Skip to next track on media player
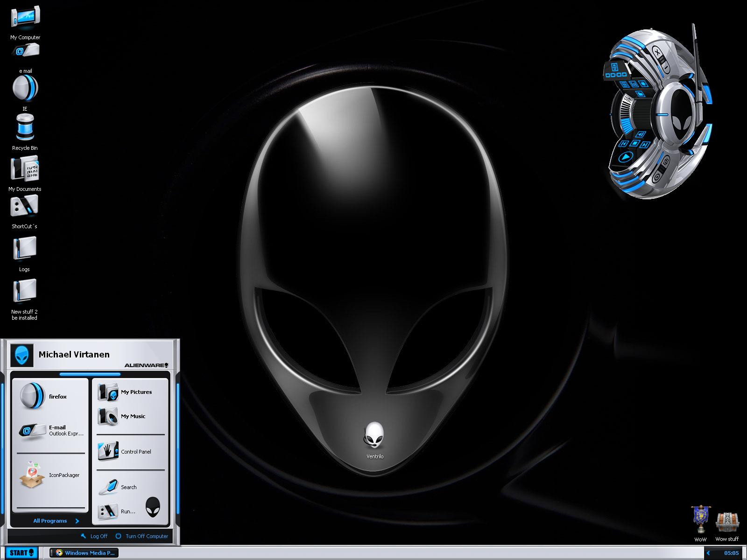The width and height of the screenshot is (747, 560). coord(645,145)
